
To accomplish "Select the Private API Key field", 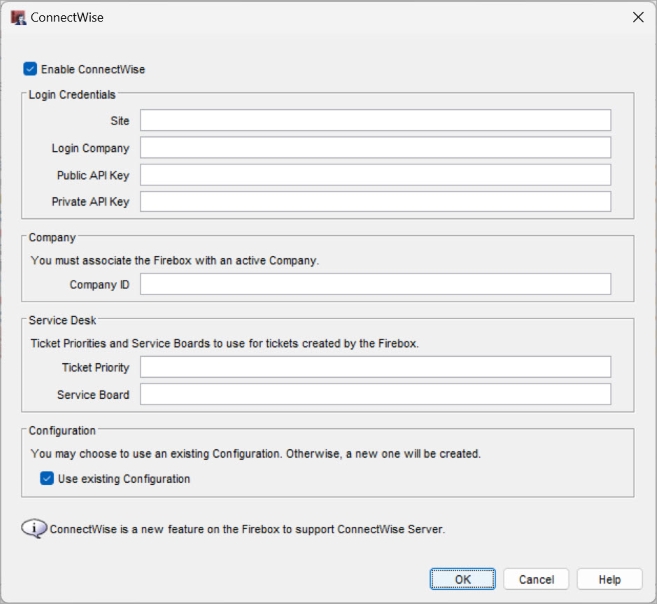I will (375, 201).
